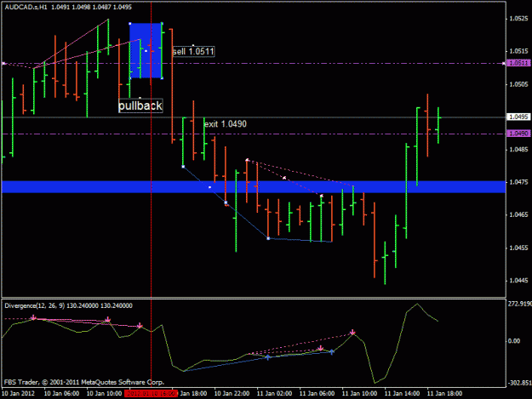Click the 1.0445 price scale label
The height and width of the screenshot is (399, 532).
pyautogui.click(x=518, y=281)
